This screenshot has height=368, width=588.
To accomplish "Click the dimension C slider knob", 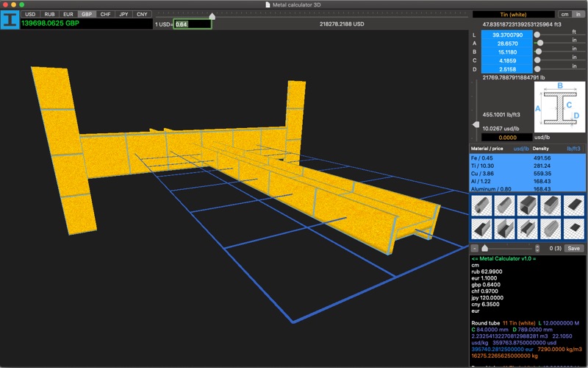I will [x=537, y=60].
